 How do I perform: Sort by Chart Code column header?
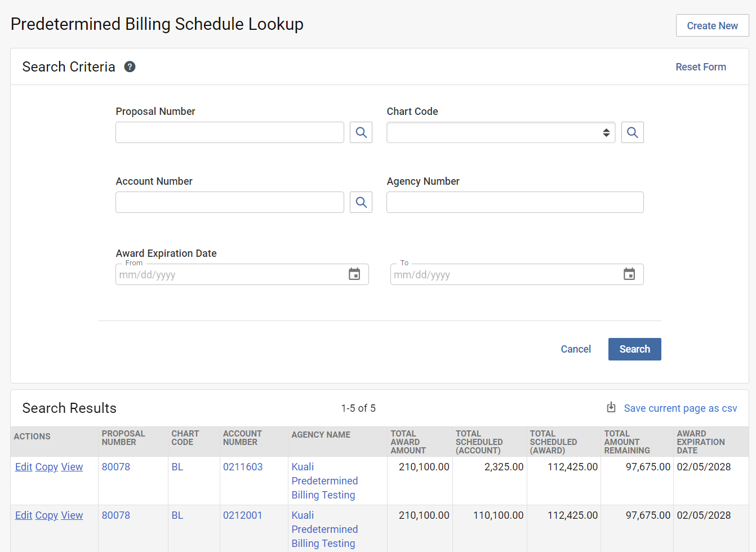pos(185,438)
